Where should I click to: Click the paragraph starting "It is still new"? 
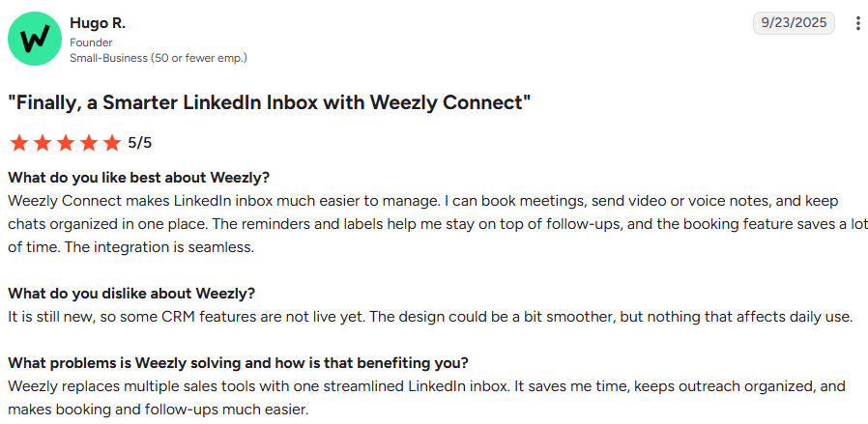[x=430, y=318]
